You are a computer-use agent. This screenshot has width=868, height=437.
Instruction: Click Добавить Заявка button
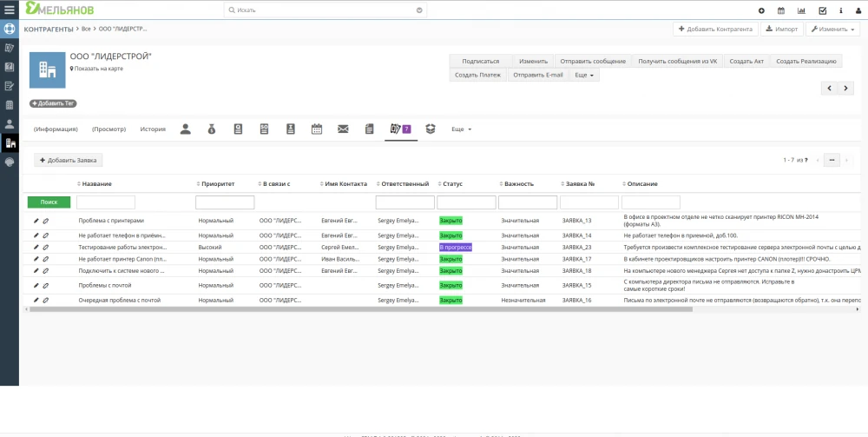click(x=68, y=160)
